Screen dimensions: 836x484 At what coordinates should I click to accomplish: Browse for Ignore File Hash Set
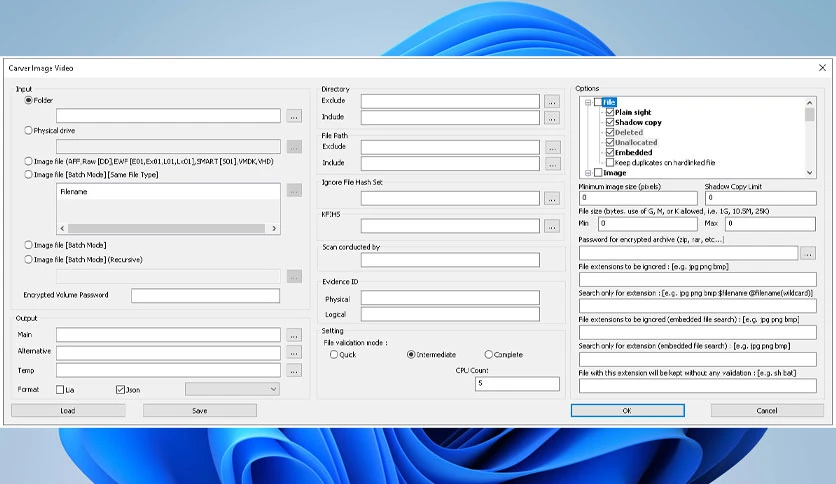pyautogui.click(x=552, y=198)
